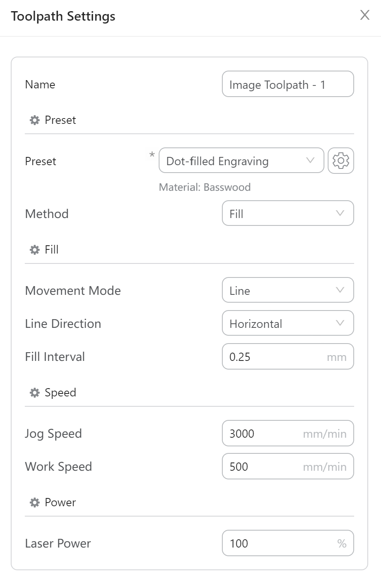Expand the Line Direction Horizontal dropdown
The width and height of the screenshot is (381, 588).
click(x=288, y=323)
